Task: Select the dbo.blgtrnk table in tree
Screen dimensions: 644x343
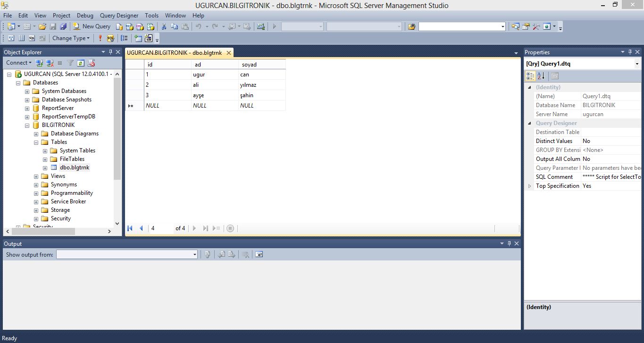Action: click(x=74, y=167)
